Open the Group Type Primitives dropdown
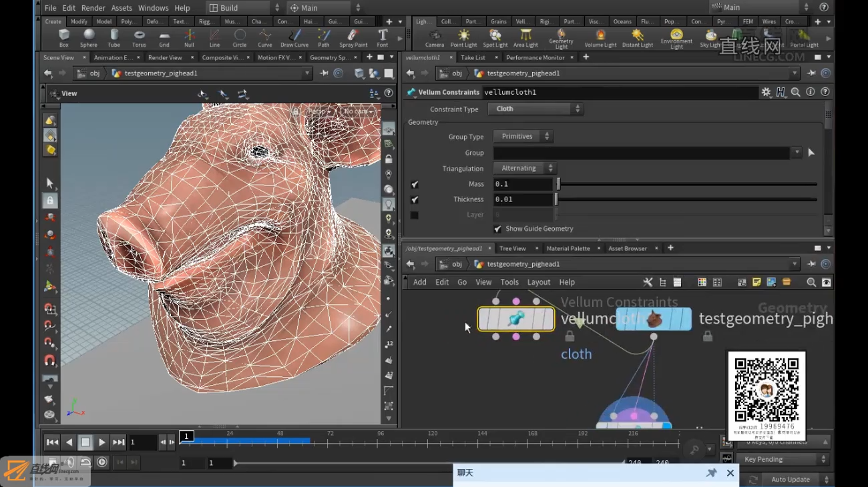The width and height of the screenshot is (868, 487). 523,136
